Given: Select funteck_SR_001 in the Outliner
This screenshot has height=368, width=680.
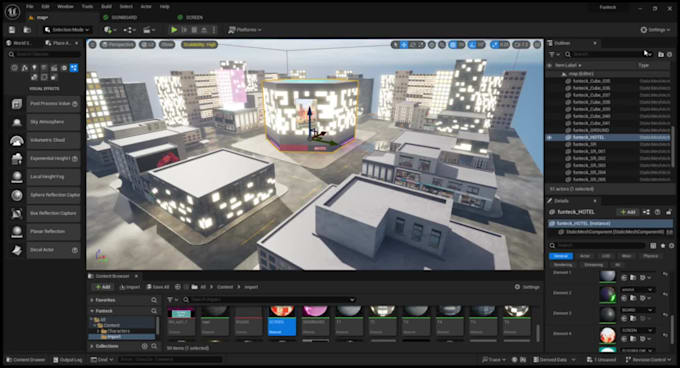Looking at the screenshot, I should point(588,151).
